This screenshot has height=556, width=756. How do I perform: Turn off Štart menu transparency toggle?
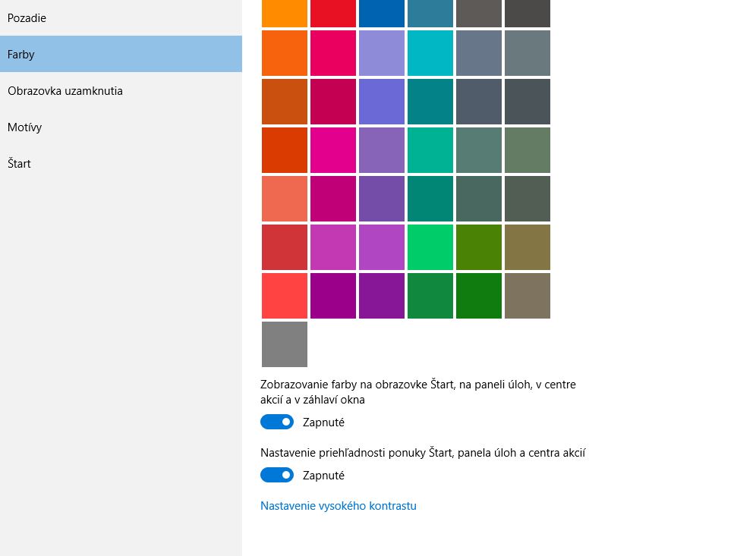277,475
